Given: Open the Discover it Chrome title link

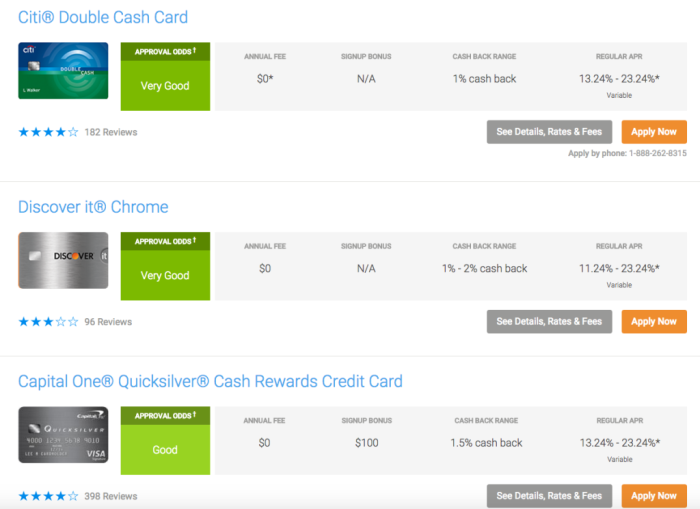Looking at the screenshot, I should click(93, 207).
